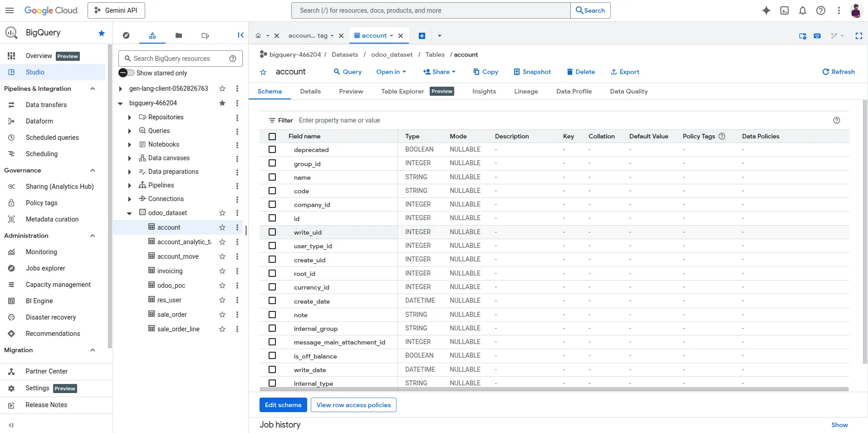Click the new tab plus icon

(422, 36)
